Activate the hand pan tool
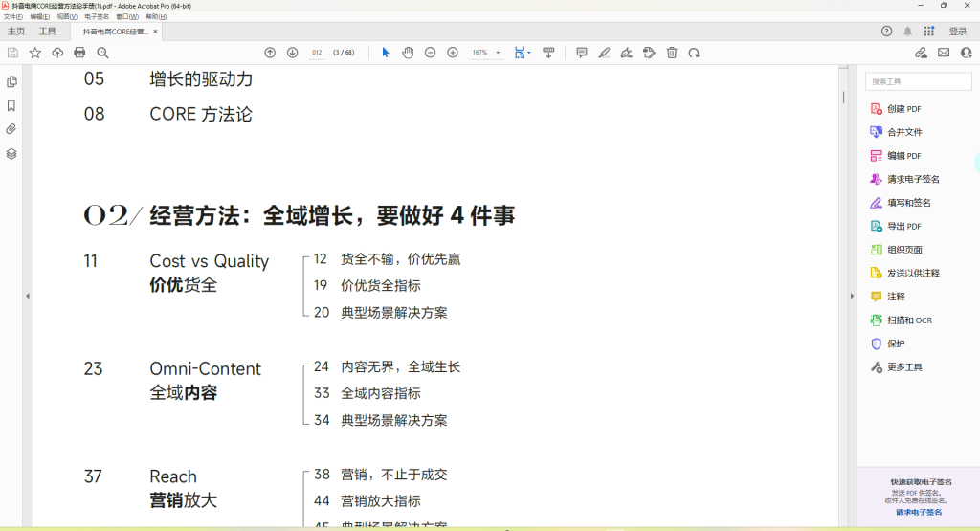Screen dimensions: 980x531 408,54
